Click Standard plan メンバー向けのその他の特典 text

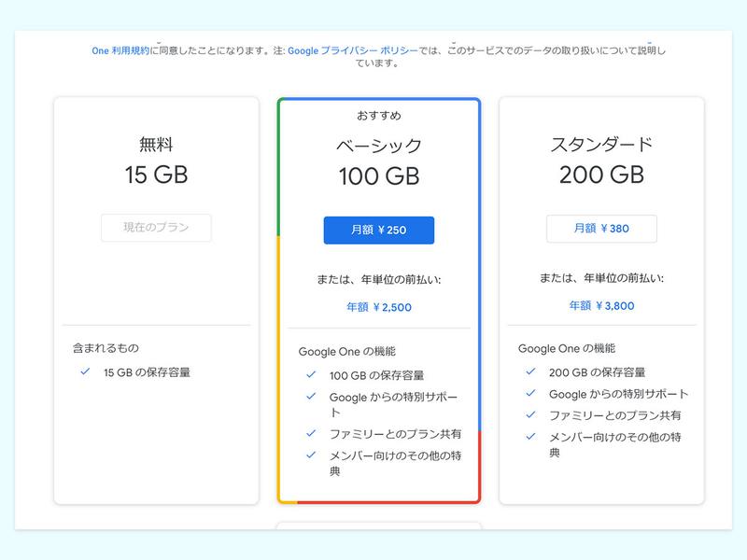pos(615,445)
